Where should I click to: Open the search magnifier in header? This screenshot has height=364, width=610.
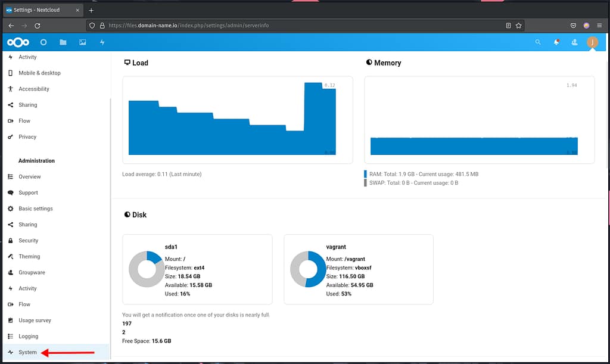tap(538, 42)
